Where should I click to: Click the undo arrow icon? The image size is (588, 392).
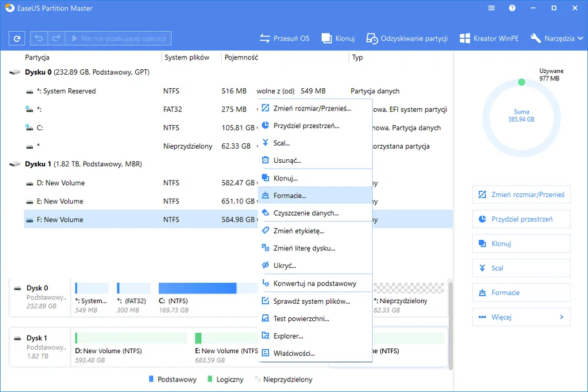click(x=38, y=38)
